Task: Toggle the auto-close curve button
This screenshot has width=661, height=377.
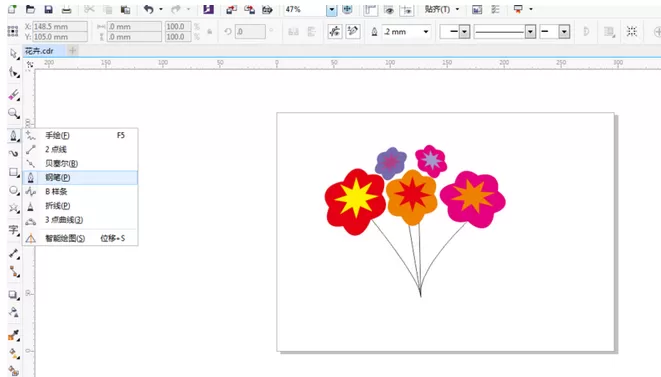Action: [x=335, y=31]
